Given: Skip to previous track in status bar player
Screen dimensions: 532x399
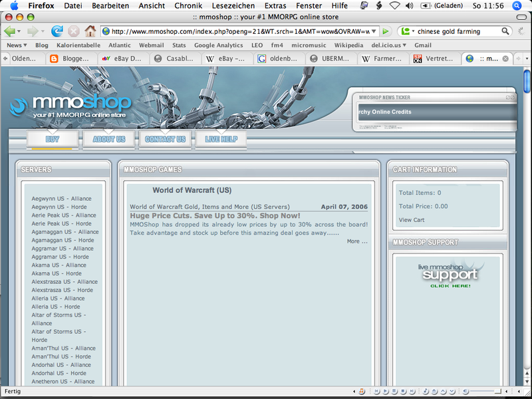Looking at the screenshot, I should [x=377, y=392].
